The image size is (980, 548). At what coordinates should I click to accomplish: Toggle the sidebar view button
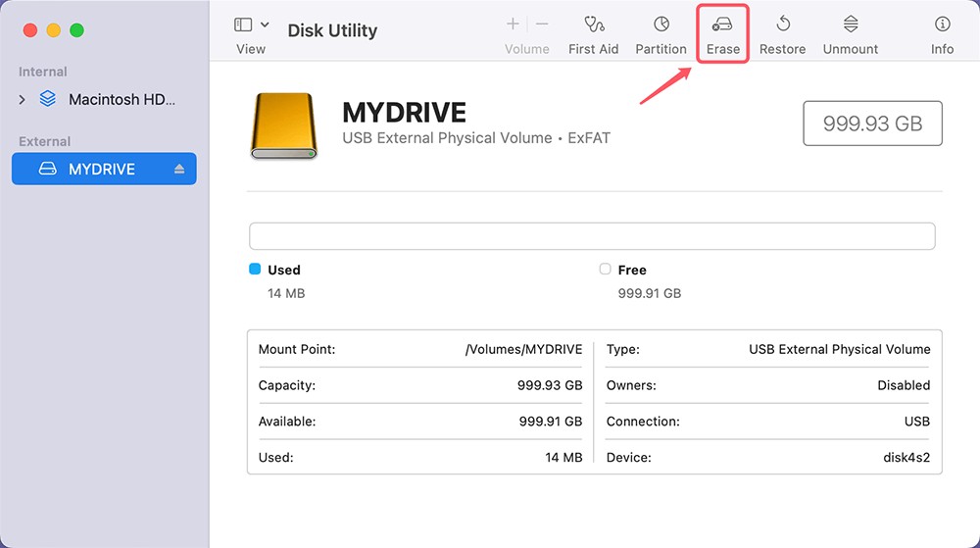click(243, 25)
